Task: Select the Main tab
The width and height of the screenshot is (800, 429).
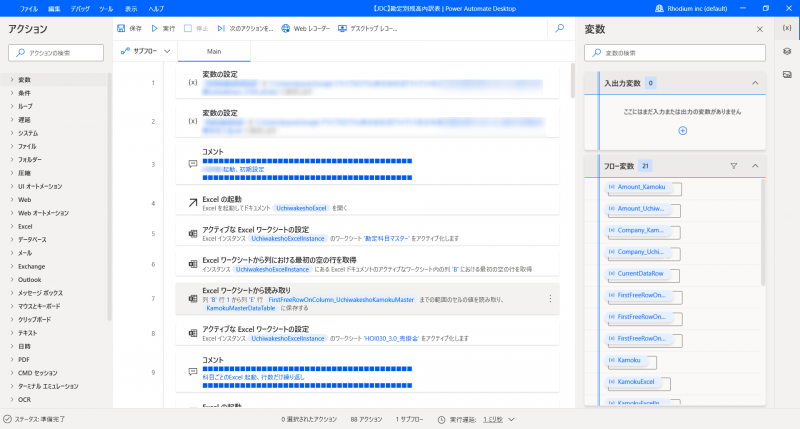Action: (214, 50)
